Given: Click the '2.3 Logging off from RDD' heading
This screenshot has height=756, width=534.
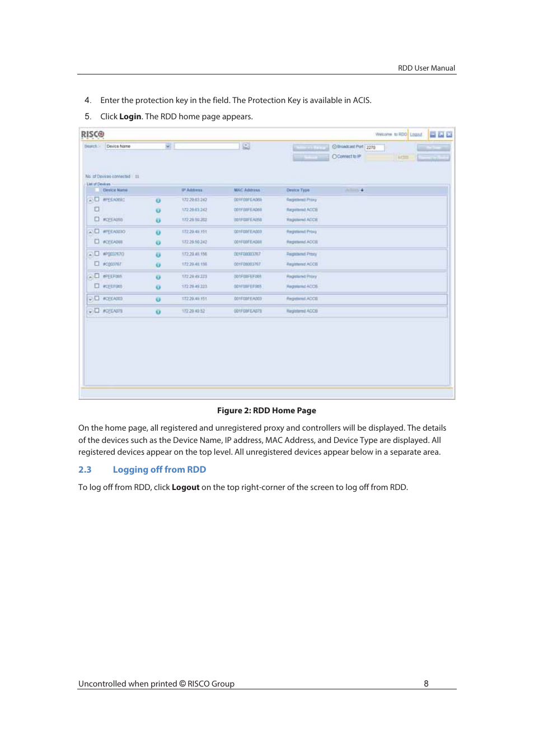Looking at the screenshot, I should (x=142, y=470).
